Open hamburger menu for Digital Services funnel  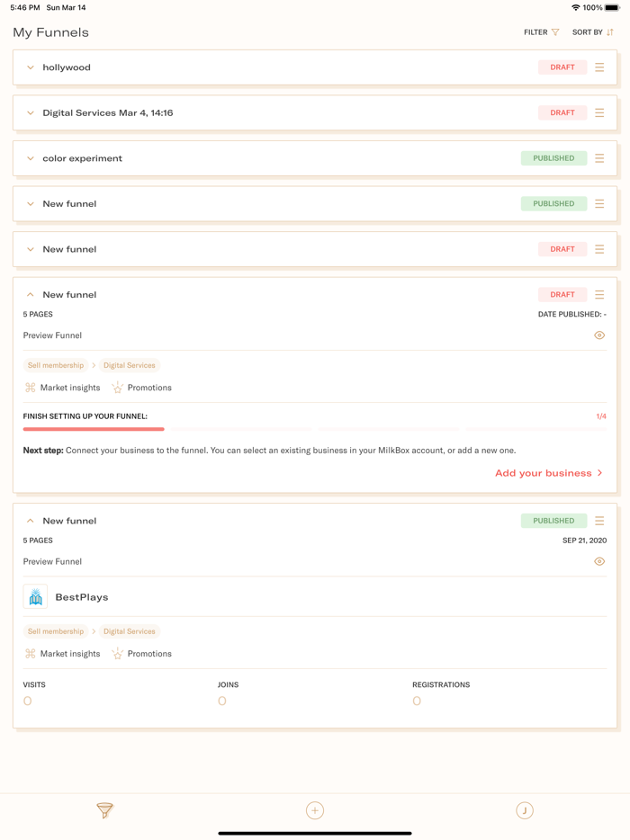pyautogui.click(x=599, y=113)
